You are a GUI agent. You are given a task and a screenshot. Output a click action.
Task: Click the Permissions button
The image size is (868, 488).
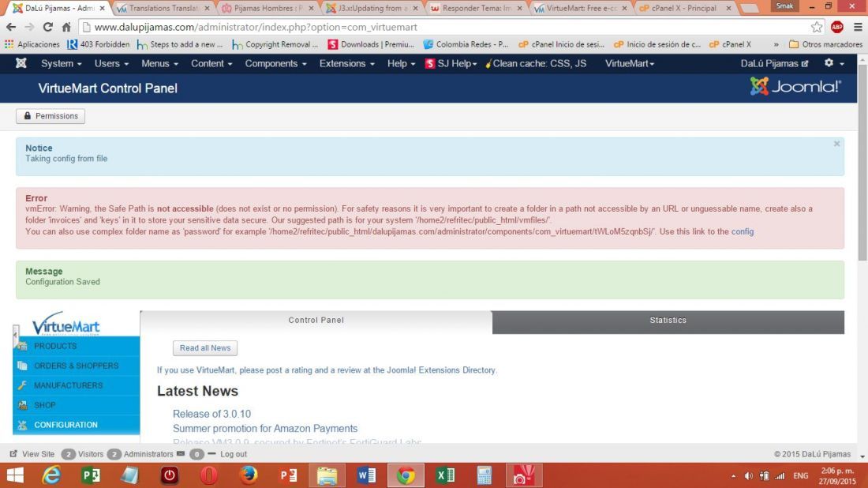(x=51, y=116)
